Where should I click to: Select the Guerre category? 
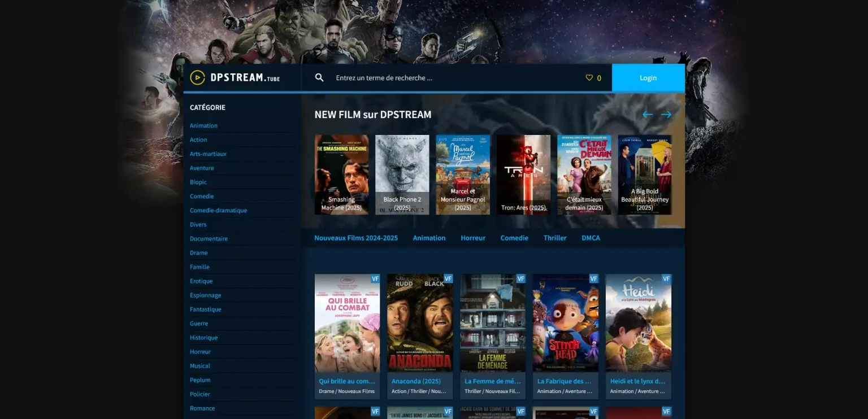tap(199, 323)
